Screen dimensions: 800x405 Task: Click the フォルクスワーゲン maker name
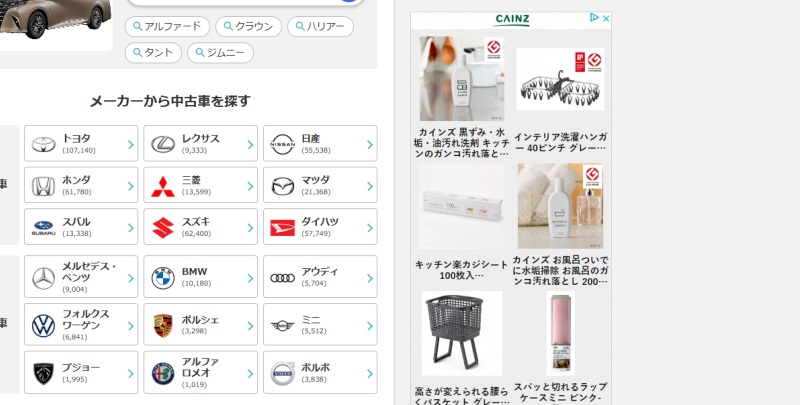tap(86, 319)
